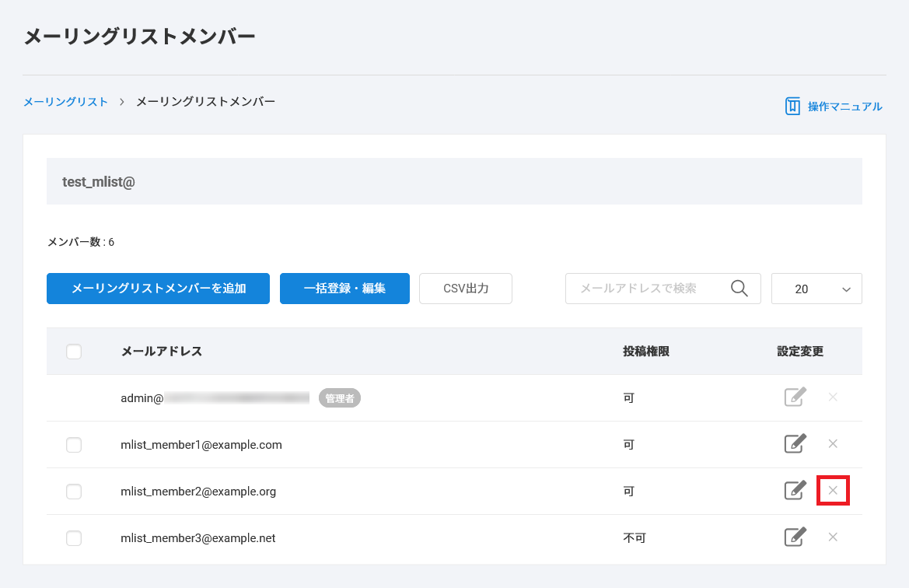The image size is (909, 588).
Task: Delete mlist_member2@example.org using X icon
Action: [x=833, y=491]
